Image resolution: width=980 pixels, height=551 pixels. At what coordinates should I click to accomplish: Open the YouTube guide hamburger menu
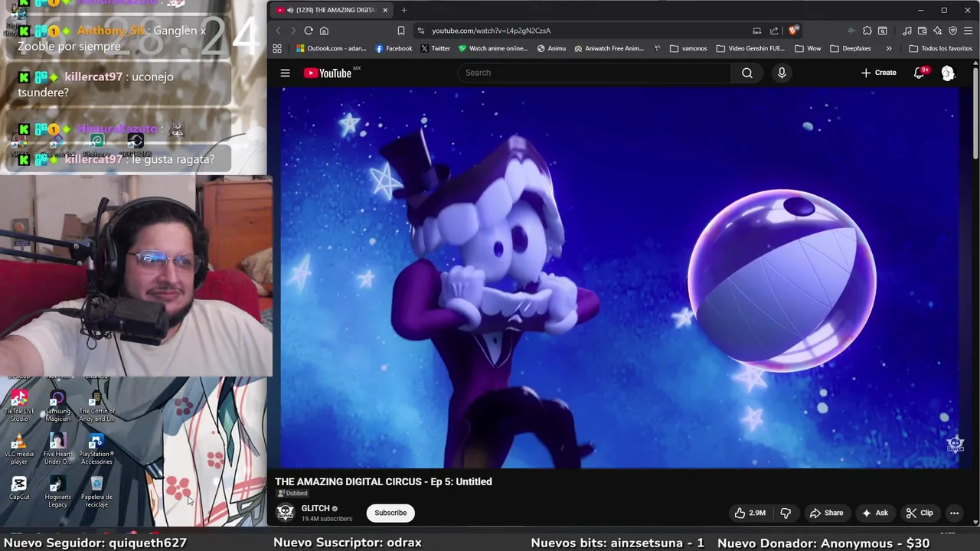point(285,73)
